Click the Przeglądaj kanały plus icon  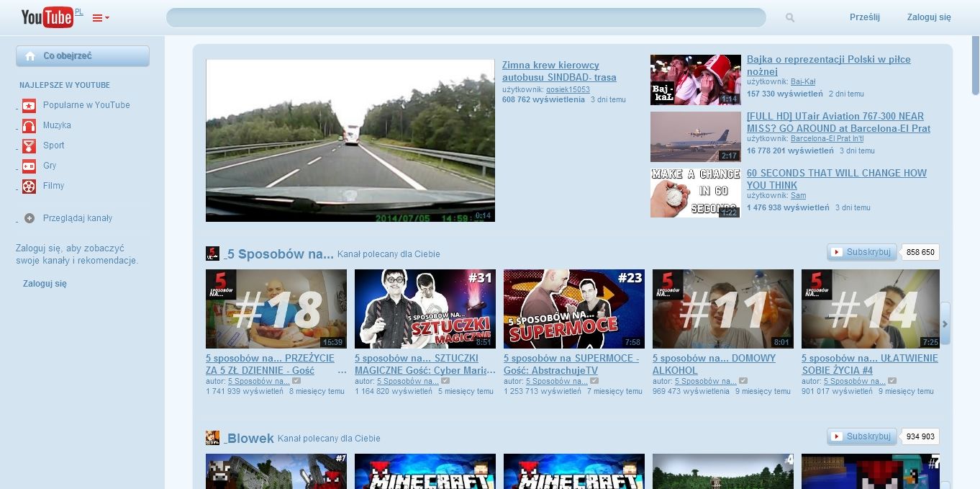[x=29, y=218]
